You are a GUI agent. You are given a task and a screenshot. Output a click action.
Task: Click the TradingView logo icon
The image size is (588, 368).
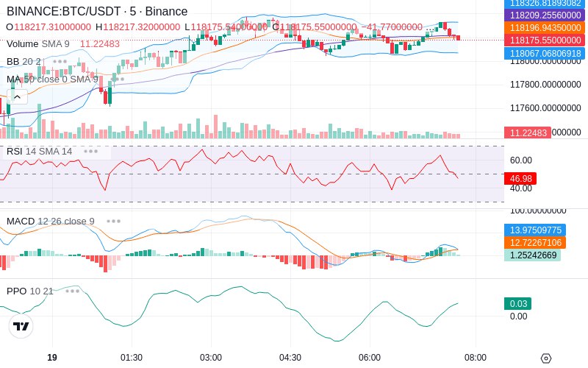[21, 326]
